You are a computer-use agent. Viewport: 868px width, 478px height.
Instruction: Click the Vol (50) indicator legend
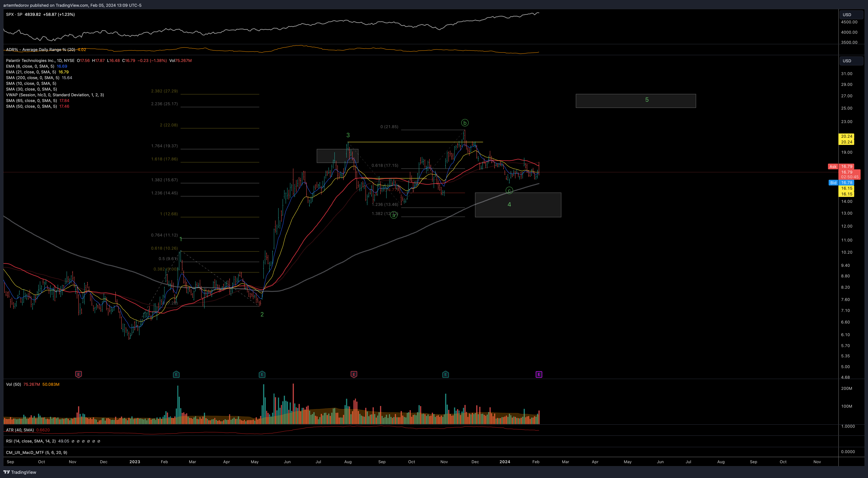pos(33,385)
